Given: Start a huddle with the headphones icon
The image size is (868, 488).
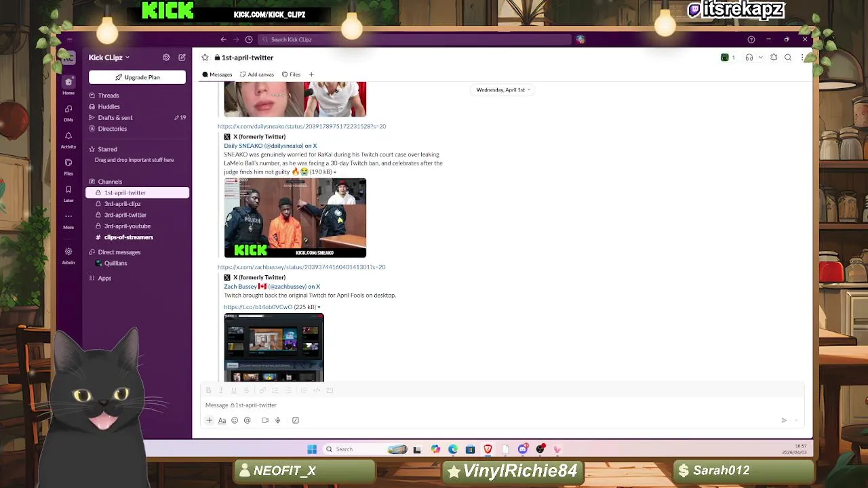Looking at the screenshot, I should (749, 58).
